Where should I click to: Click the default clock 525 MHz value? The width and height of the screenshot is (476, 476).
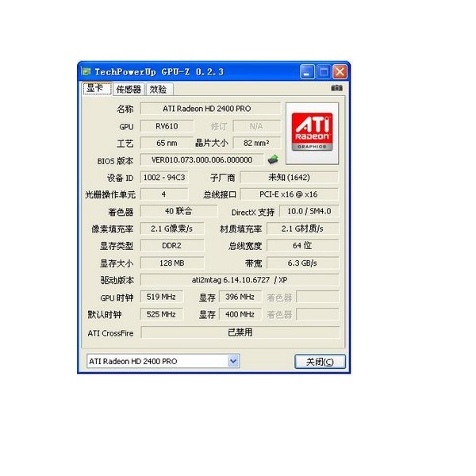[x=162, y=314]
